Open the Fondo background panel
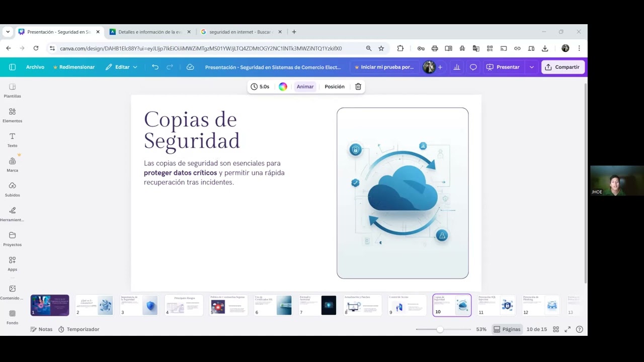The height and width of the screenshot is (362, 644). coord(12,317)
